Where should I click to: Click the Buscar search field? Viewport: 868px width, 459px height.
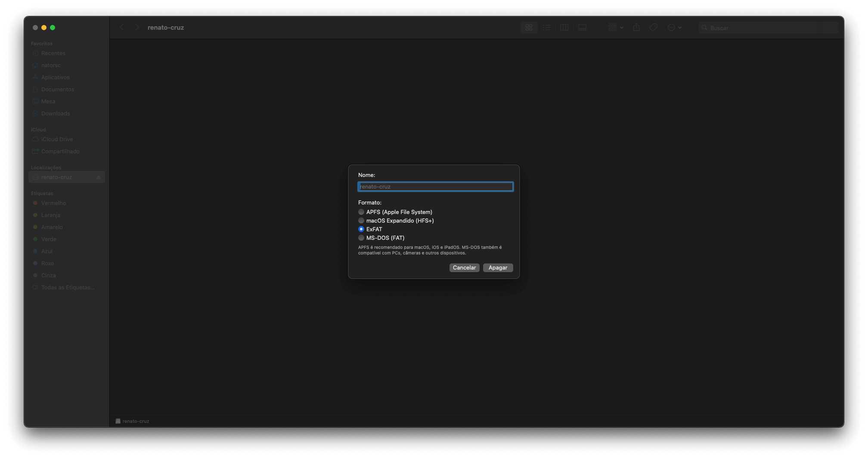click(x=769, y=28)
